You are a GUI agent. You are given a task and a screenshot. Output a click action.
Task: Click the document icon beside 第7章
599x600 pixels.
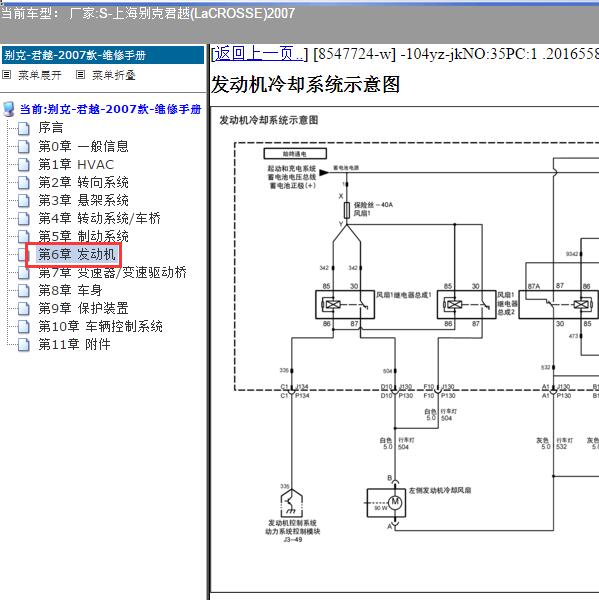point(24,273)
